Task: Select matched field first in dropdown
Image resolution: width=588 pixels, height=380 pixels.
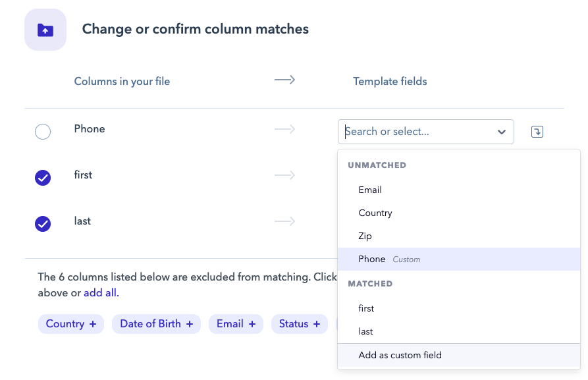Action: (x=366, y=308)
